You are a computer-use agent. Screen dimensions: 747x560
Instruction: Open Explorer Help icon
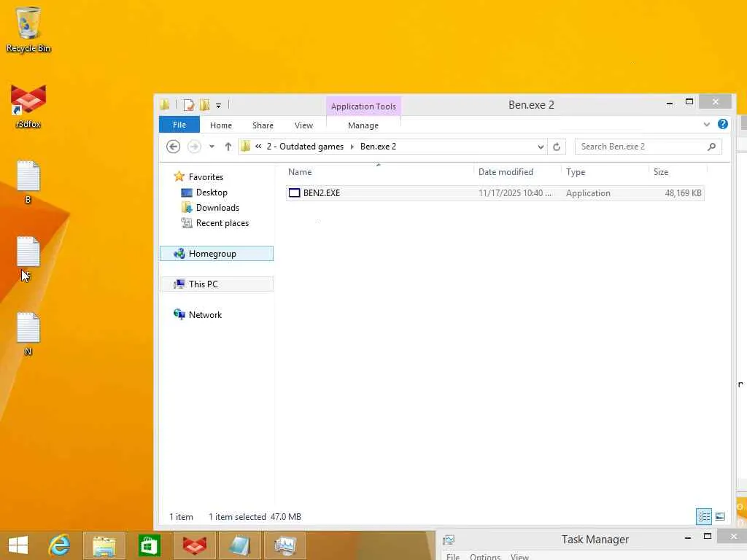tap(723, 124)
